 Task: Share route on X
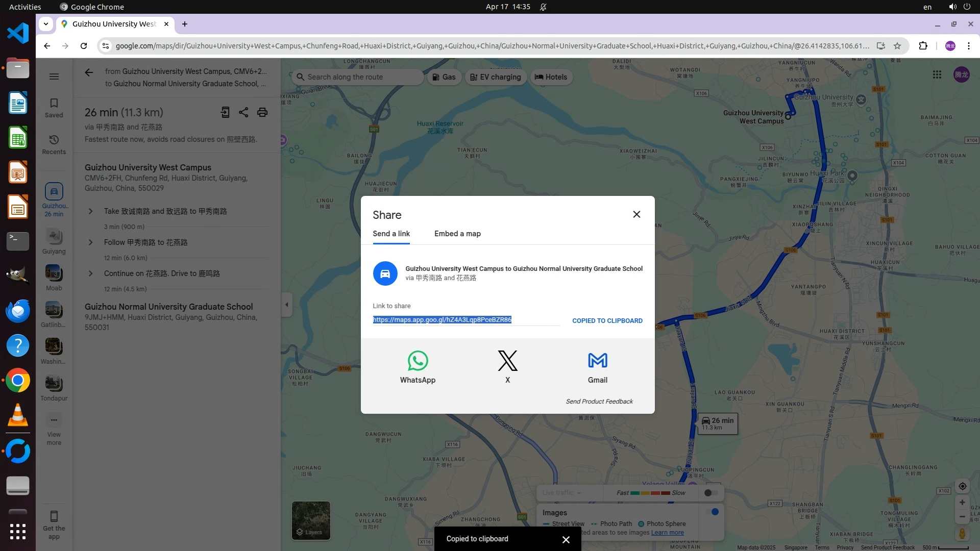click(x=507, y=361)
